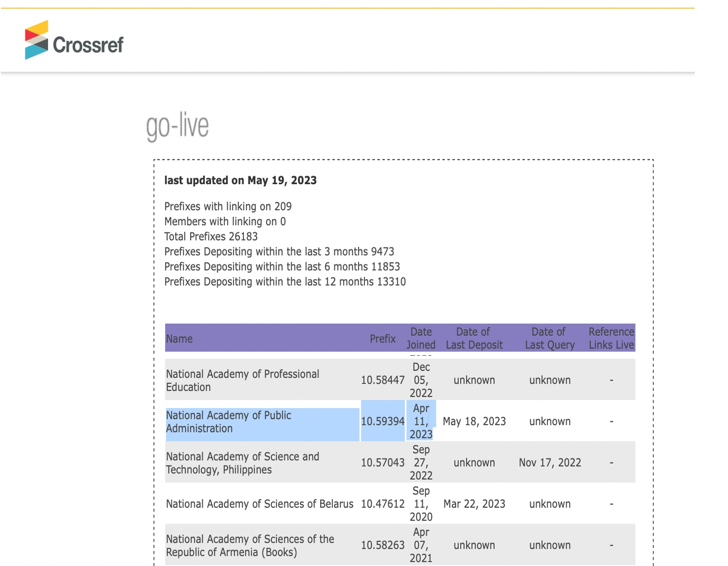Click the Reference Links Live header
Image resolution: width=728 pixels, height=566 pixels.
click(x=611, y=338)
